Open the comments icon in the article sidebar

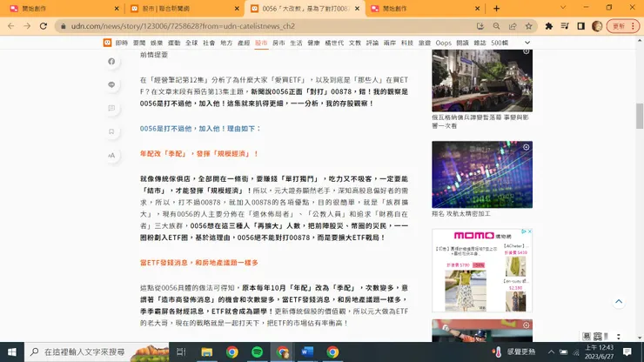click(111, 108)
